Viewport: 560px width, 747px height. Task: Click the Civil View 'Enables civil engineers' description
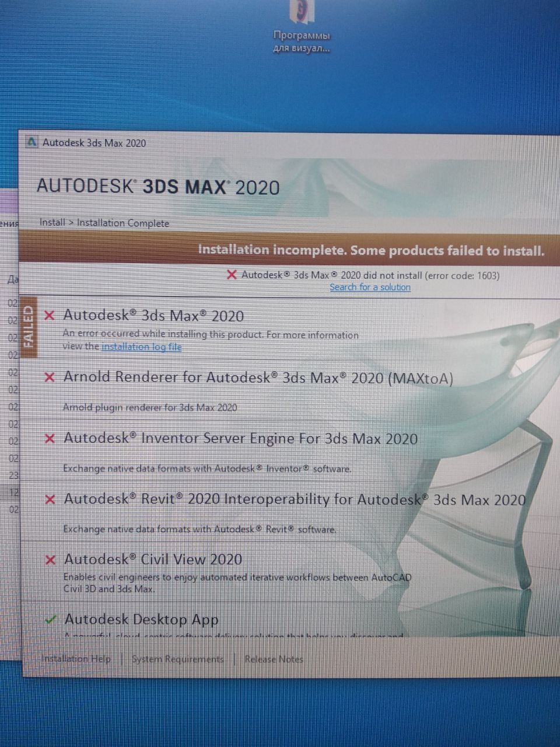point(237,583)
